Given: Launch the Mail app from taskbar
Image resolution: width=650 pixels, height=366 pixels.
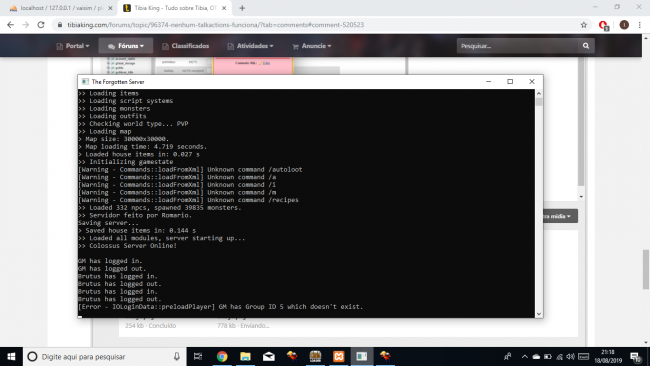Looking at the screenshot, I should [x=269, y=356].
